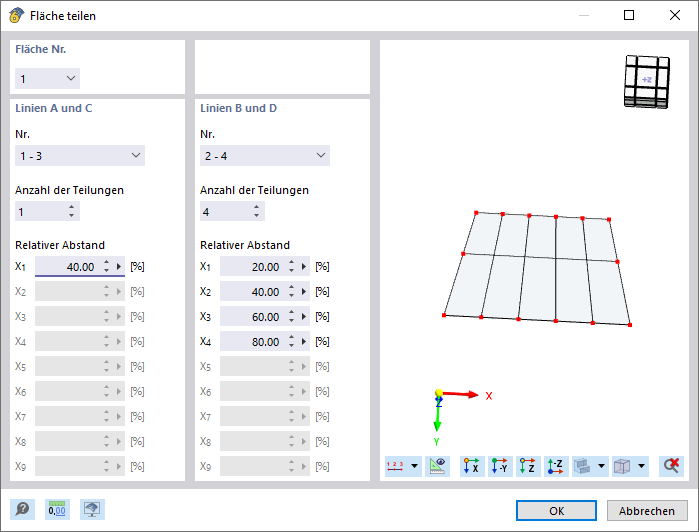Open X4 arrow menu for Linien B und D

pos(304,342)
